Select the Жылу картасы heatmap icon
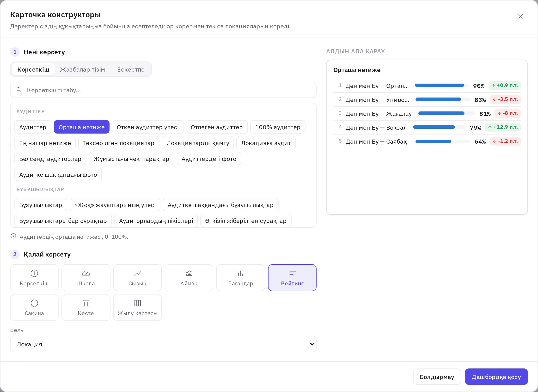The height and width of the screenshot is (392, 538). [x=137, y=303]
